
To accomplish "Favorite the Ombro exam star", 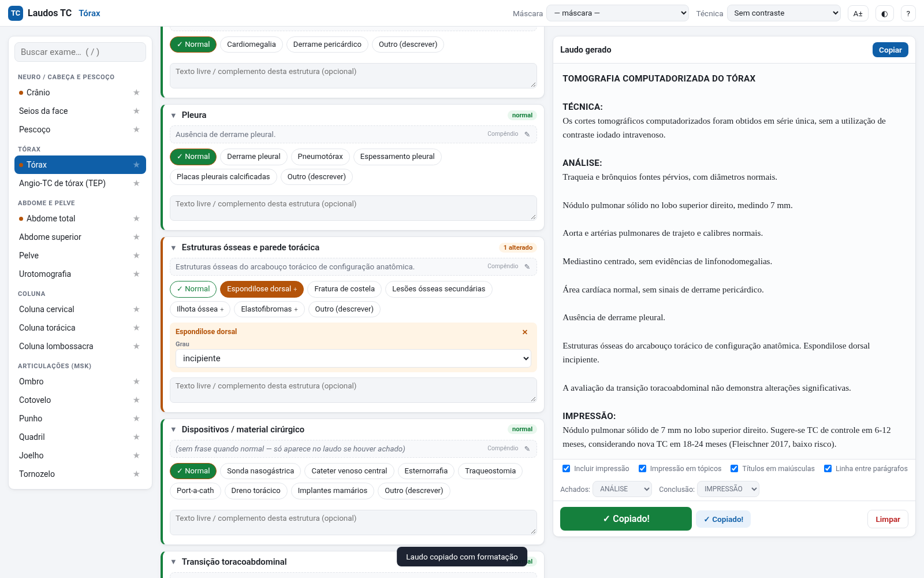I will 136,381.
